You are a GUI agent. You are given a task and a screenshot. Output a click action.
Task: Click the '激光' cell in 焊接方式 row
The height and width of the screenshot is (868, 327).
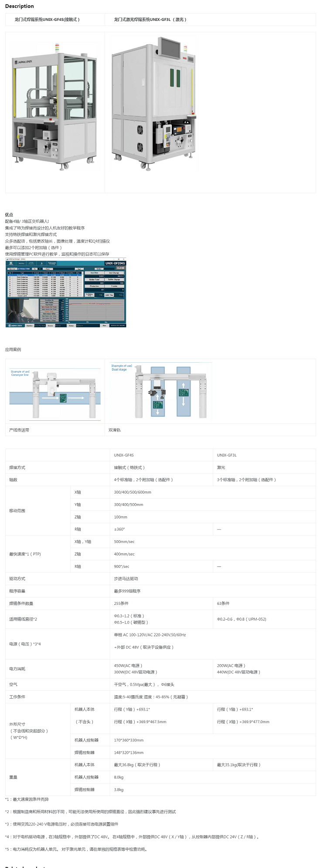click(221, 467)
